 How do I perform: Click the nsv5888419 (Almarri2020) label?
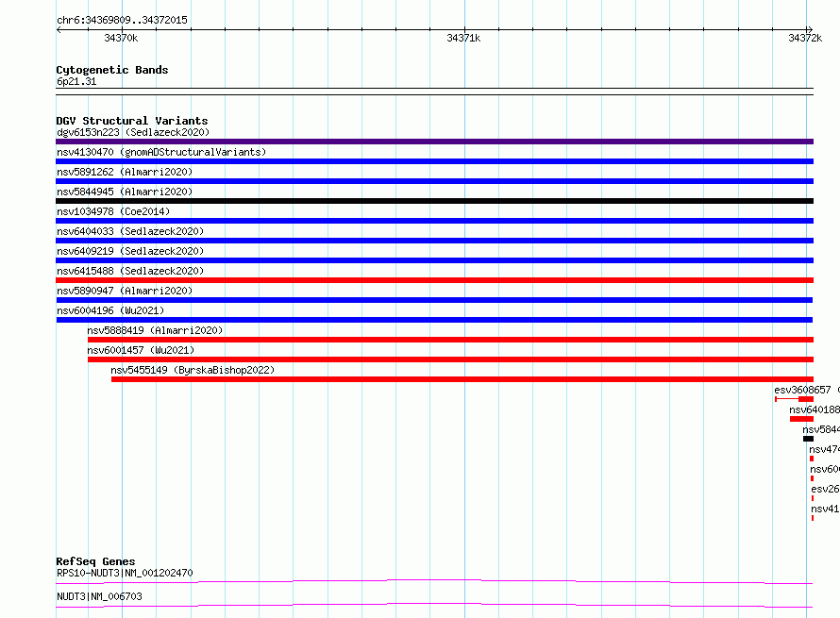click(x=155, y=330)
